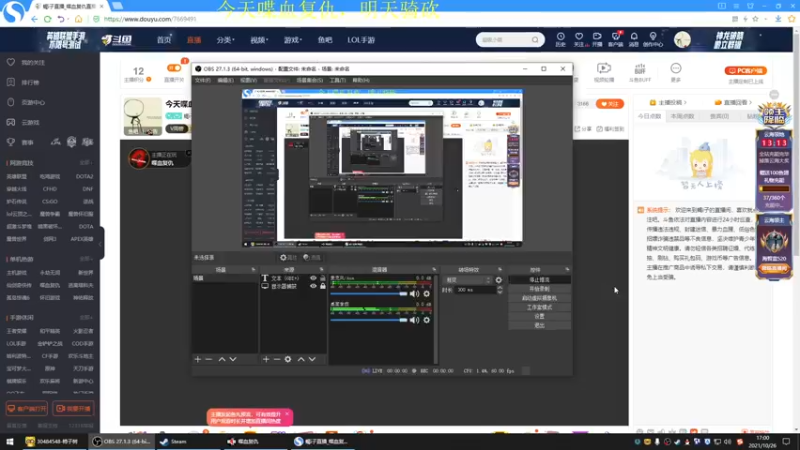Open Scene Collection menu in OBS

[x=309, y=81]
